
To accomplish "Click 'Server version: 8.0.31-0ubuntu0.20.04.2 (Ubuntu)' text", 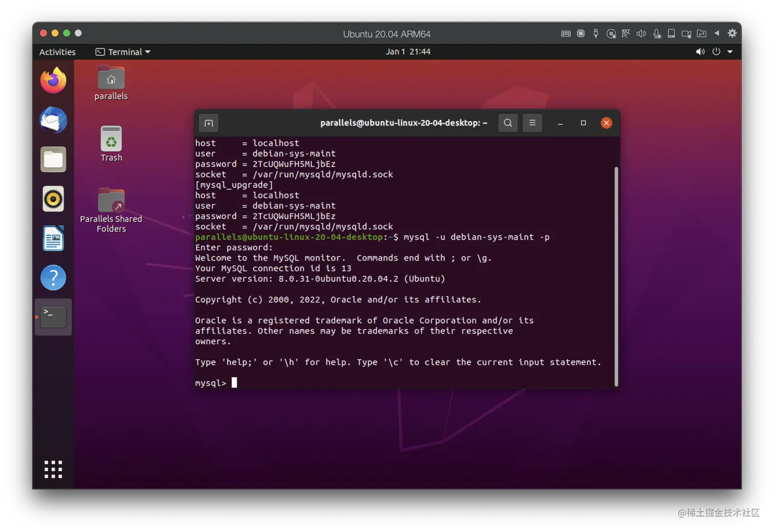I will tap(320, 279).
